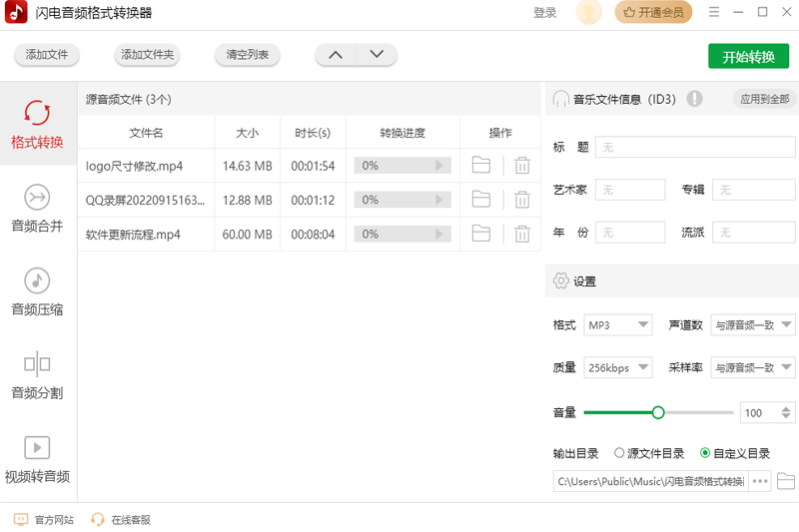The width and height of the screenshot is (799, 532).
Task: Clear the list with 清空列表
Action: 247,55
